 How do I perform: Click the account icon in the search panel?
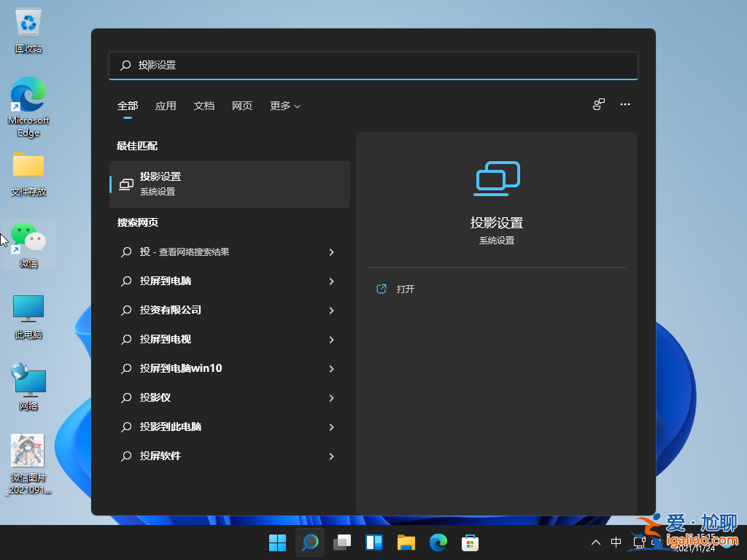[x=598, y=104]
